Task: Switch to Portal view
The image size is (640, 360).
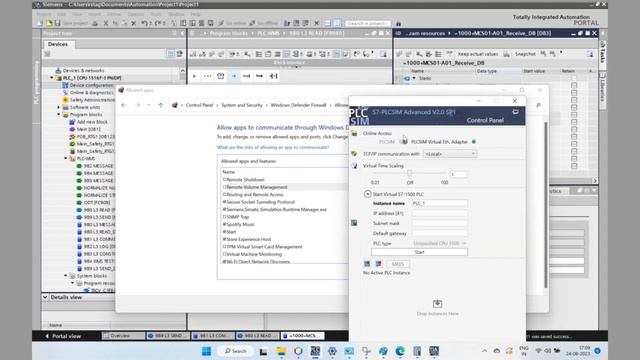Action: click(63, 336)
